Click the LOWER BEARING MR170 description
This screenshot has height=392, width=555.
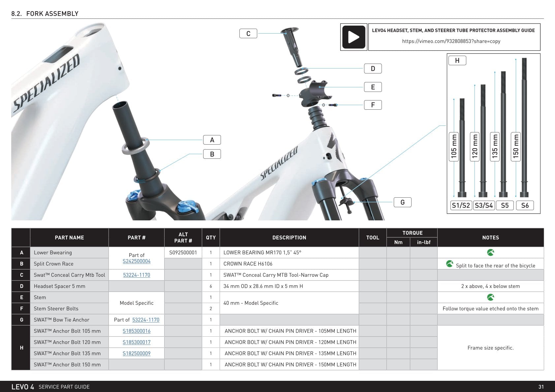click(x=262, y=253)
